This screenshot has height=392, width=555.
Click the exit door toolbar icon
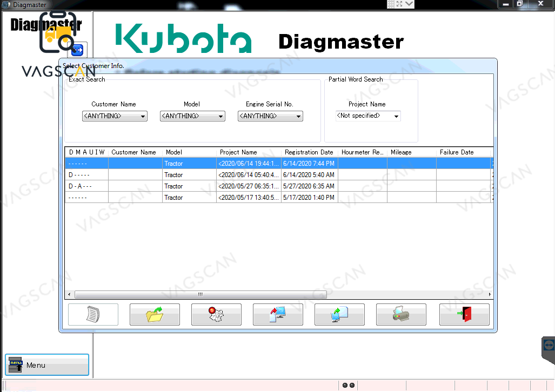tap(464, 314)
